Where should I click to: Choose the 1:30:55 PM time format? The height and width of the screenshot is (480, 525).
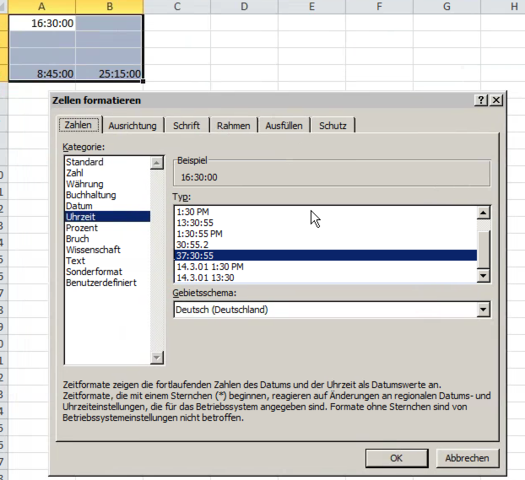tap(326, 234)
